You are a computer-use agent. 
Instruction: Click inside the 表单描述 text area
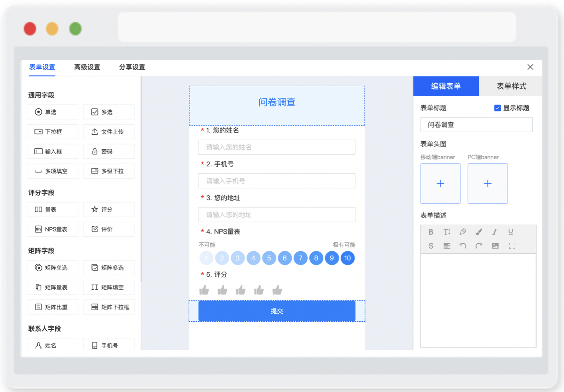478,300
